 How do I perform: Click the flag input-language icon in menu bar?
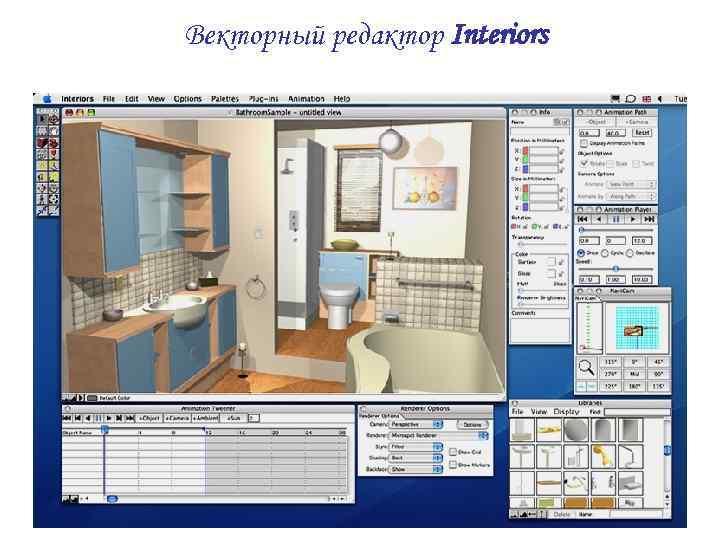pos(647,99)
